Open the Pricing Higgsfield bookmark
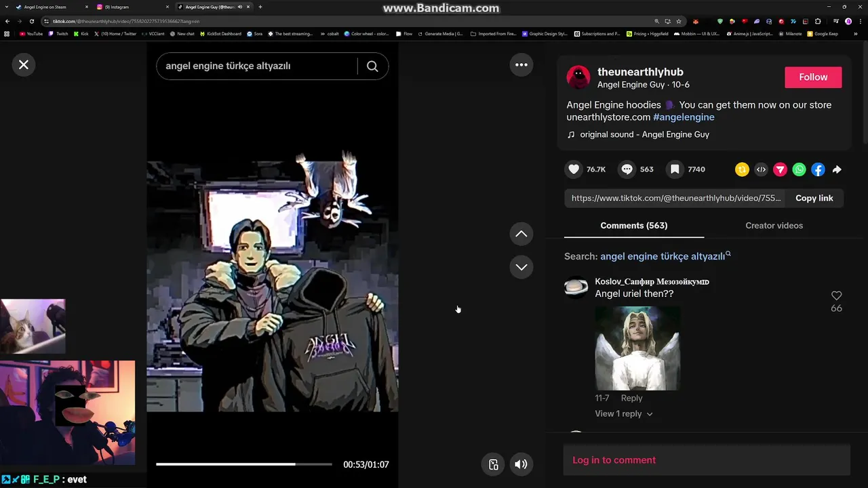The image size is (868, 488). 648,33
